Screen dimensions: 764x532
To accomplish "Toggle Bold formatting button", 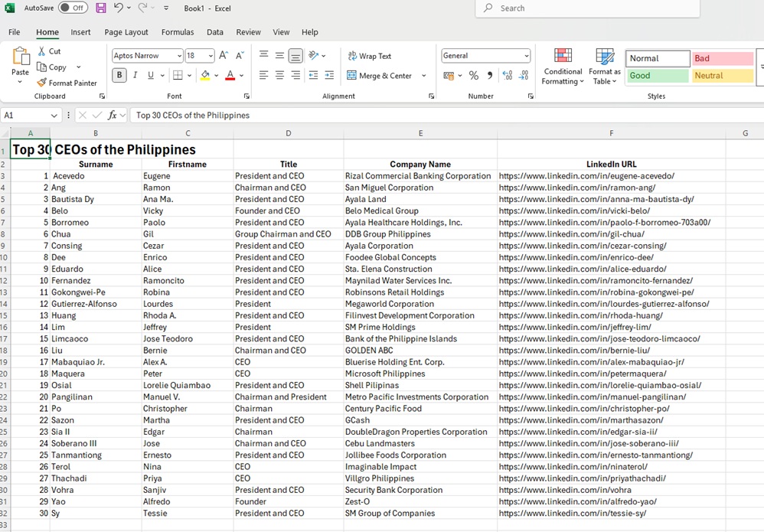I will pos(119,75).
